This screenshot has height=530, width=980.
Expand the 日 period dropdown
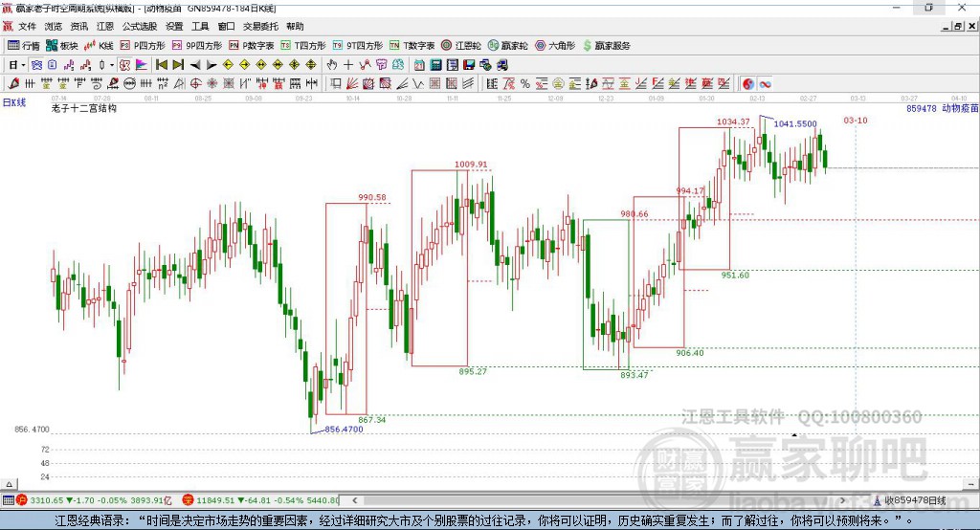[x=23, y=65]
